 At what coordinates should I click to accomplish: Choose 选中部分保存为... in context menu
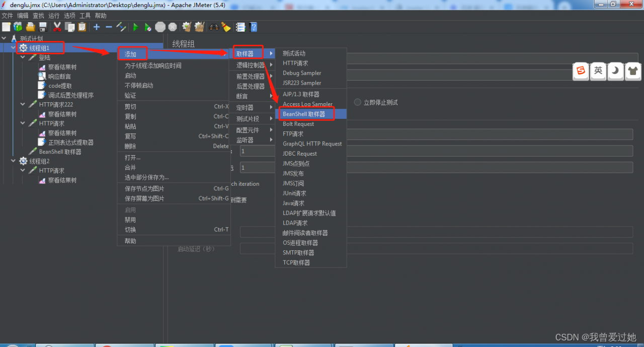click(174, 177)
